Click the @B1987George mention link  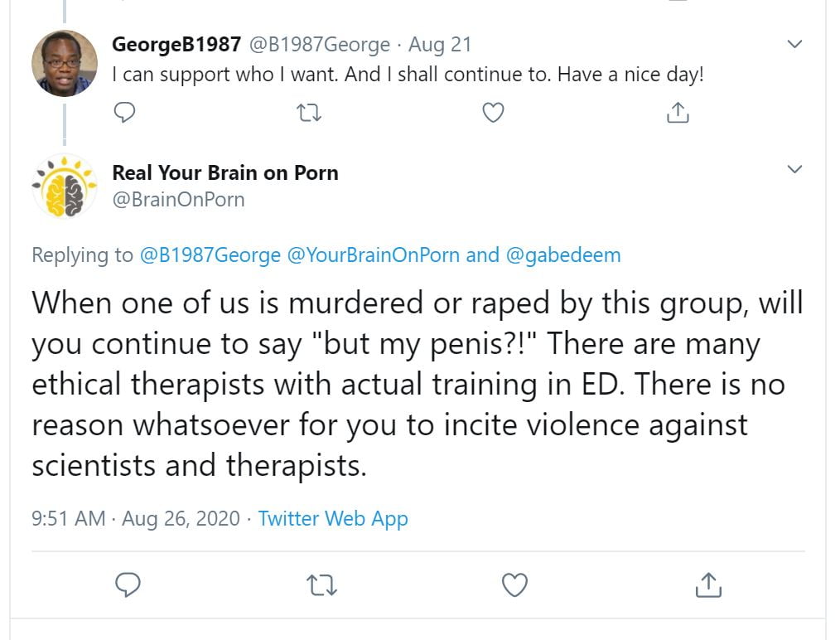pyautogui.click(x=210, y=255)
